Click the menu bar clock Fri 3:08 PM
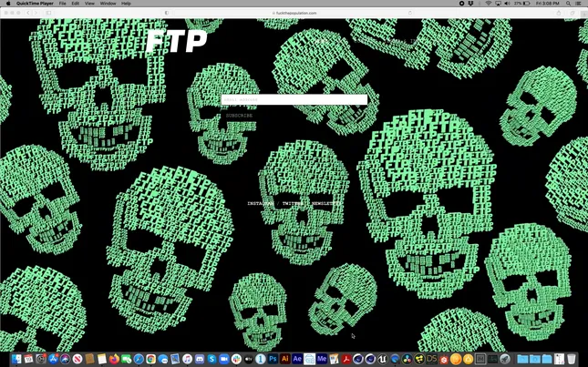The image size is (588, 367). pyautogui.click(x=548, y=4)
